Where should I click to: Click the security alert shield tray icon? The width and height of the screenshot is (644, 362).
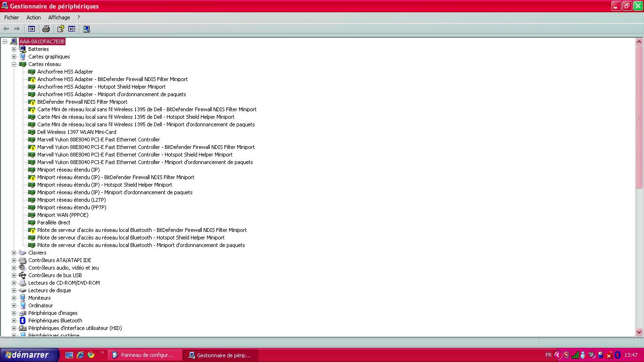[x=566, y=355]
